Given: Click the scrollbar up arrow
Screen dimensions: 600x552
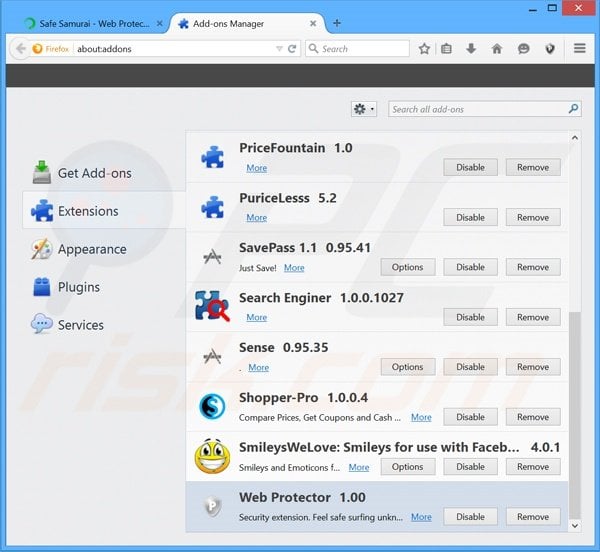Looking at the screenshot, I should (575, 138).
